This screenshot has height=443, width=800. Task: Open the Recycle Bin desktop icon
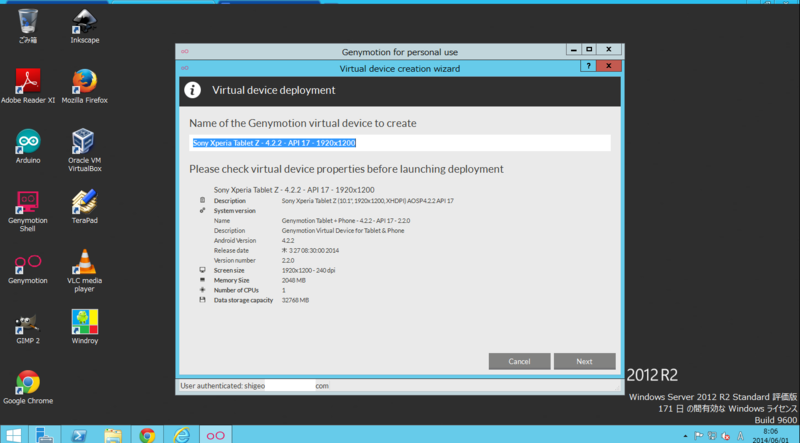click(x=28, y=26)
